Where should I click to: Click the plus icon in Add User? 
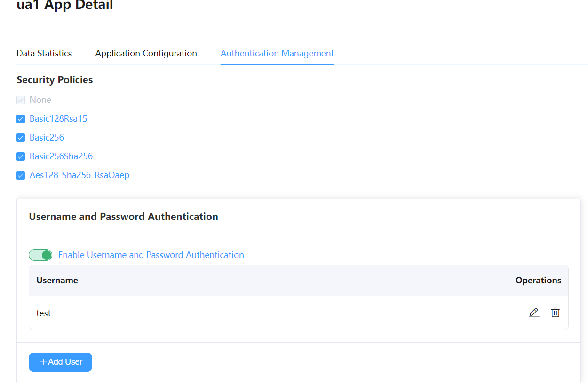(43, 362)
